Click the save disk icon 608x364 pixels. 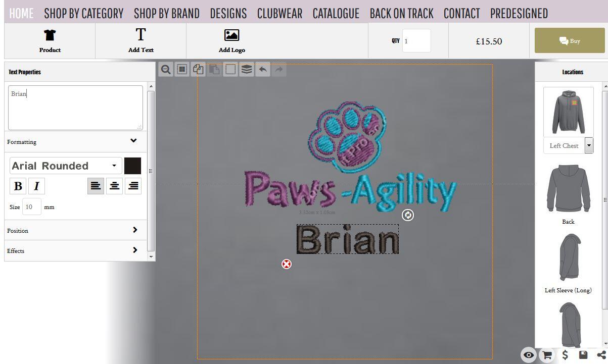click(583, 355)
